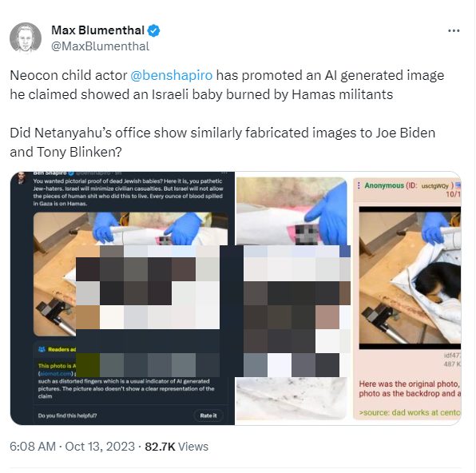Click the Do you find this helpful text

coord(67,415)
